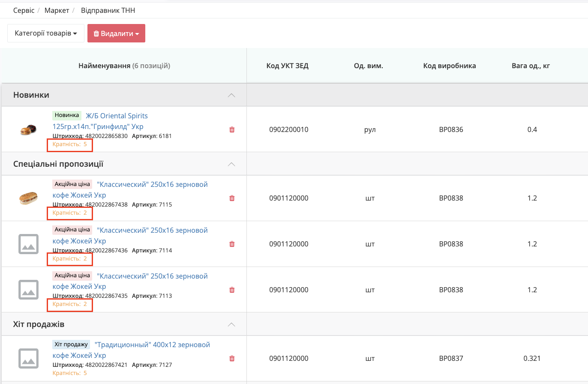The height and width of the screenshot is (384, 588).
Task: Collapse the Новинки section
Action: pyautogui.click(x=231, y=95)
